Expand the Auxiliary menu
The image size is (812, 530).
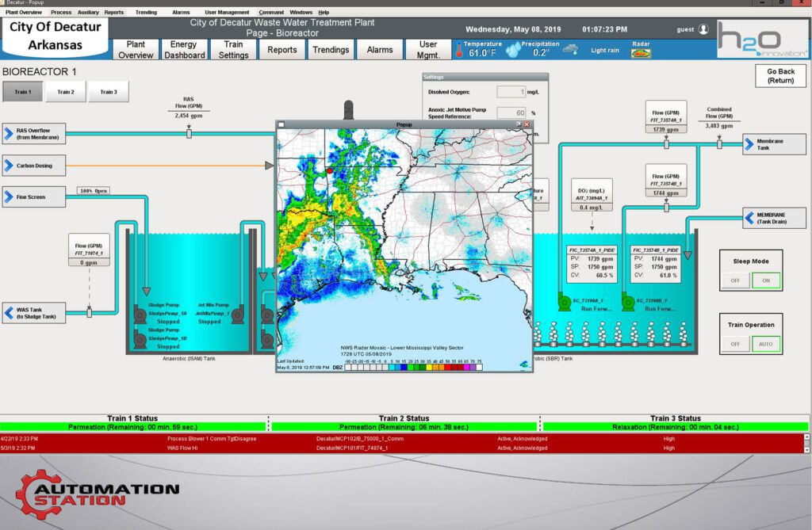click(89, 13)
